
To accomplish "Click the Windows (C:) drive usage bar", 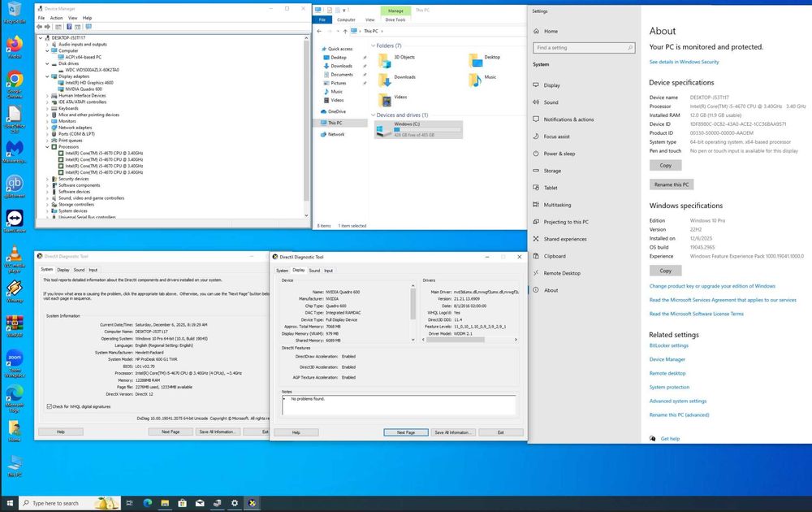I will click(427, 129).
